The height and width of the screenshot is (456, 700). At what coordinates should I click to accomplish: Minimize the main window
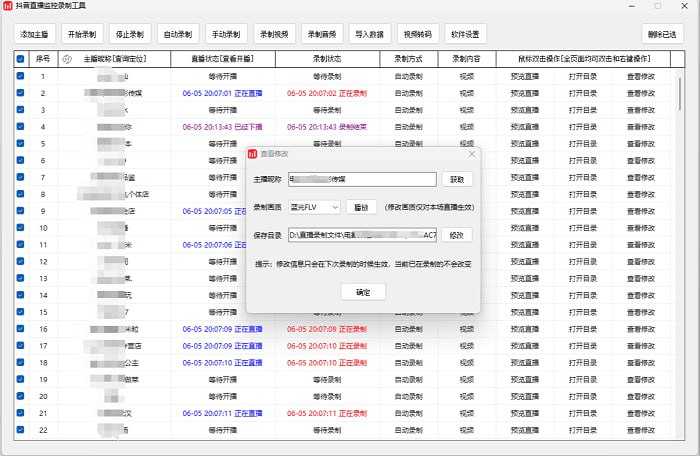point(632,6)
